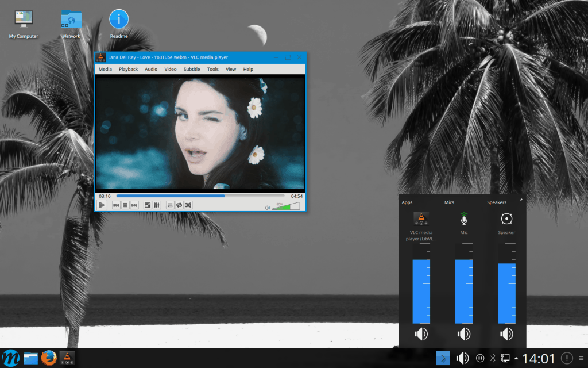Image resolution: width=588 pixels, height=368 pixels.
Task: Toggle shuffle (random) playback in VLC
Action: point(188,205)
